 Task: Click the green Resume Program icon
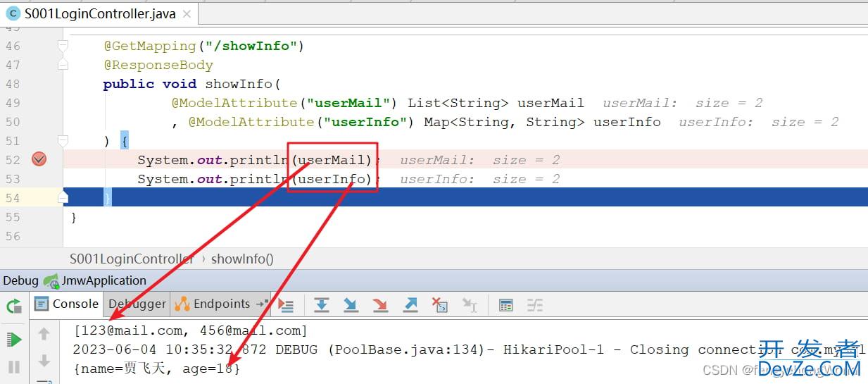click(x=14, y=340)
